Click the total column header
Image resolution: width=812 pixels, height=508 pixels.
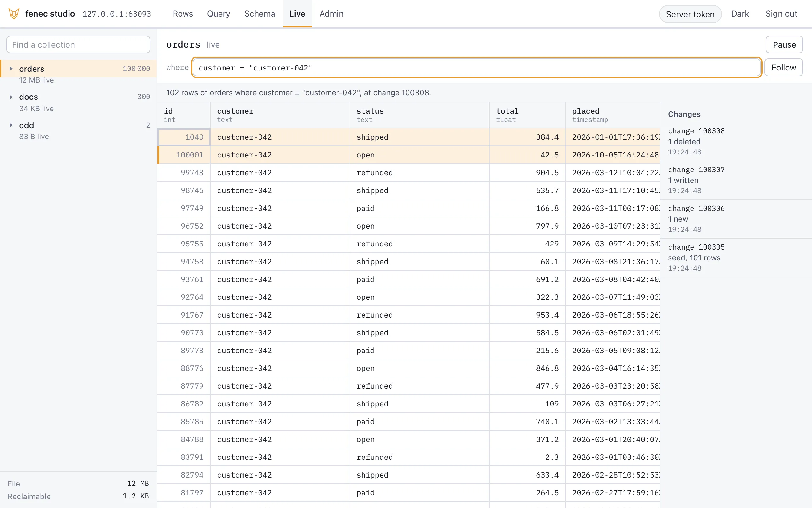click(527, 115)
